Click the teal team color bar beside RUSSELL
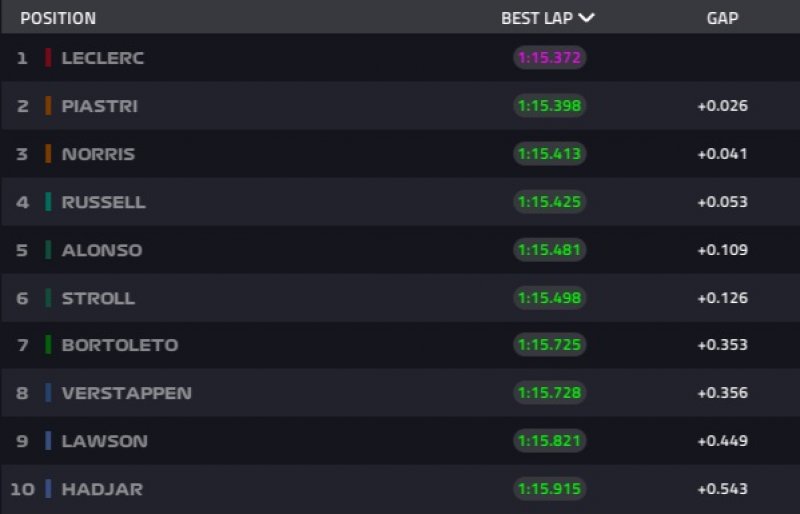The image size is (800, 514). [x=48, y=202]
